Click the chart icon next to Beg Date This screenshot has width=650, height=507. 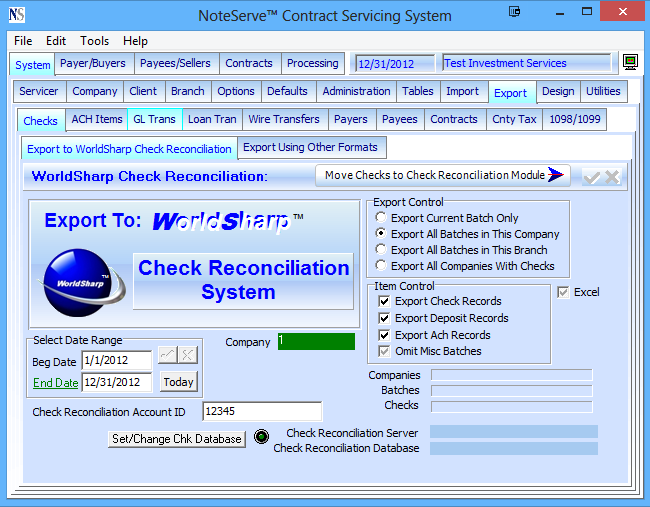point(167,356)
